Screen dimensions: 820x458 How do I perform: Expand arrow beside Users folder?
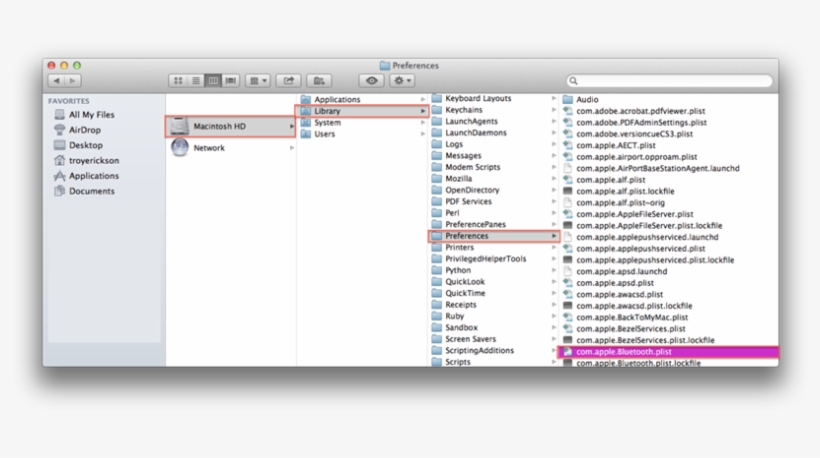point(423,134)
